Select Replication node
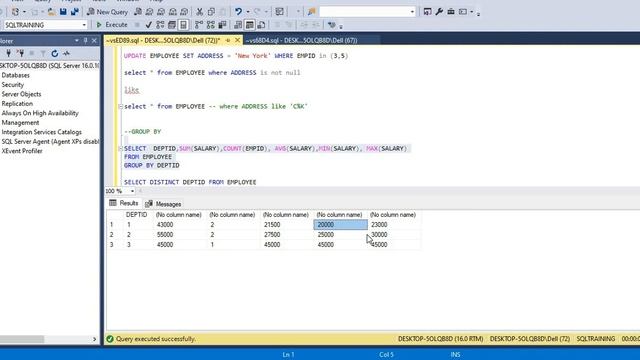 (17, 104)
